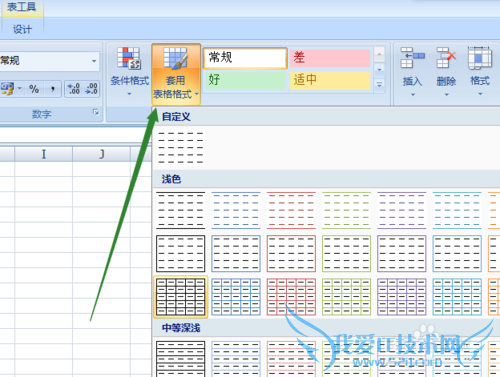Apply the Good (好) cell style

245,80
